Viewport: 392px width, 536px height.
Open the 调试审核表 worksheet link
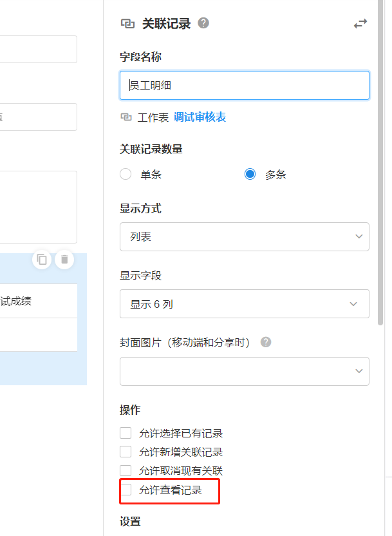[200, 117]
